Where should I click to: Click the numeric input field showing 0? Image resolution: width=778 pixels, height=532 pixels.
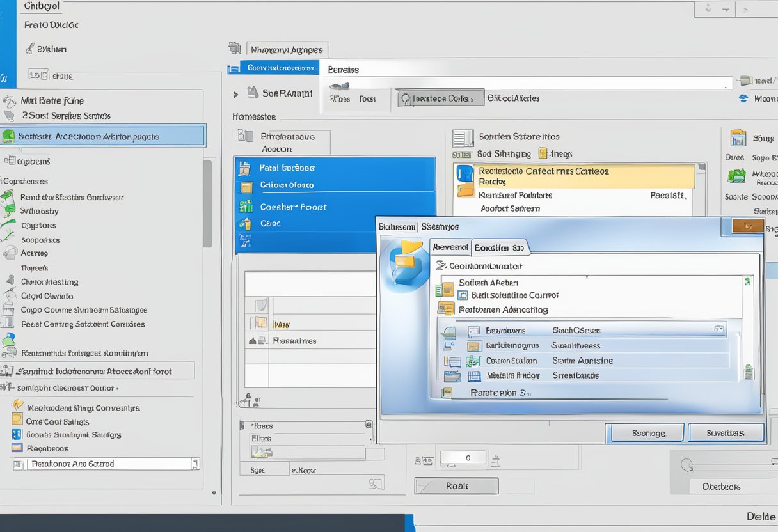coord(467,458)
